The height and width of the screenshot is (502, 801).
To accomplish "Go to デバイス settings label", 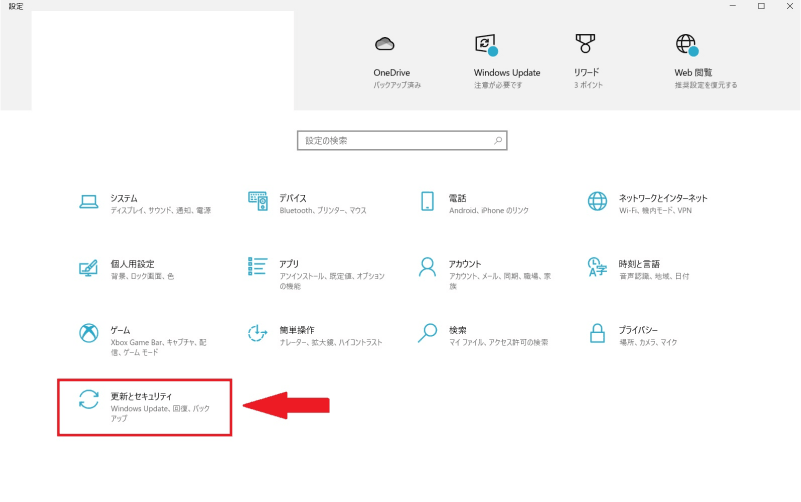I will click(x=293, y=198).
